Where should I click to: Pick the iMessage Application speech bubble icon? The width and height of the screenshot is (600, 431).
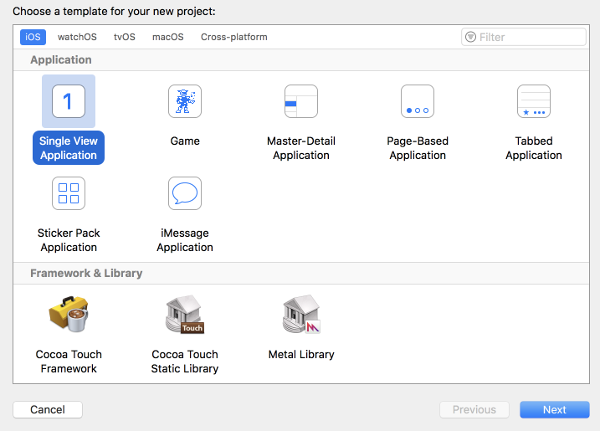click(x=185, y=193)
